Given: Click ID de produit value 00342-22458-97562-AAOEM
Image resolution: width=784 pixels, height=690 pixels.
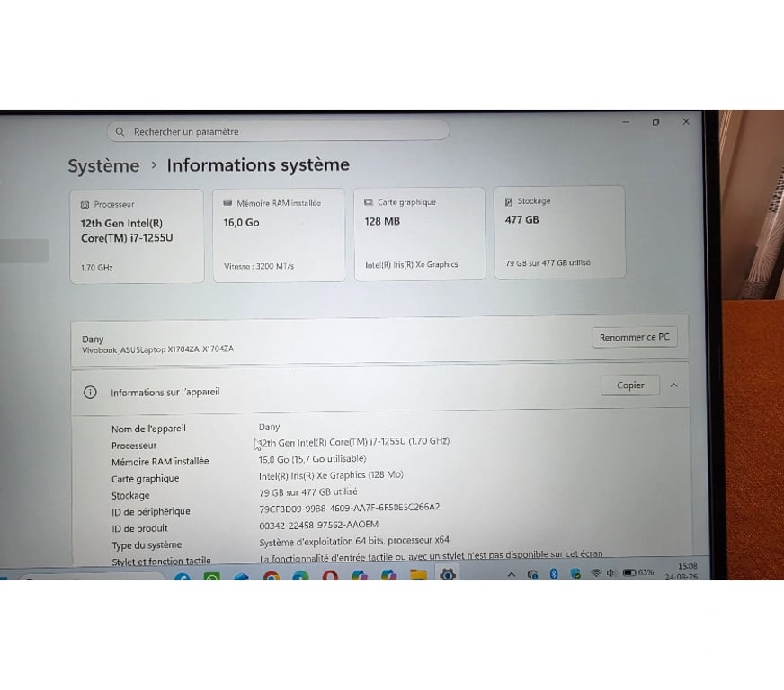Looking at the screenshot, I should 318,525.
